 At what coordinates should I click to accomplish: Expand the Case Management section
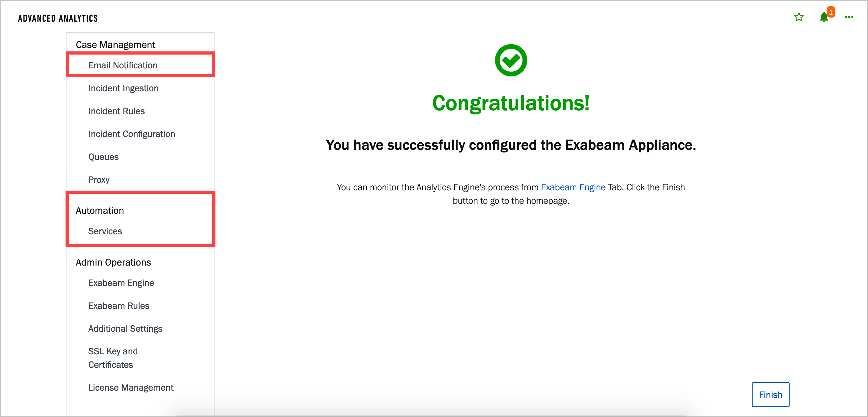(x=115, y=44)
